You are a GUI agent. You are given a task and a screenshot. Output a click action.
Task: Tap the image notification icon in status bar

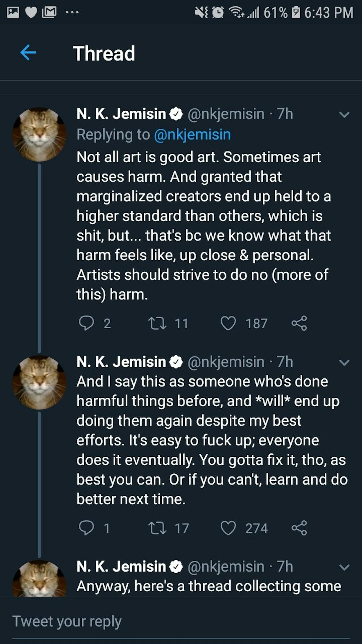pos(13,12)
